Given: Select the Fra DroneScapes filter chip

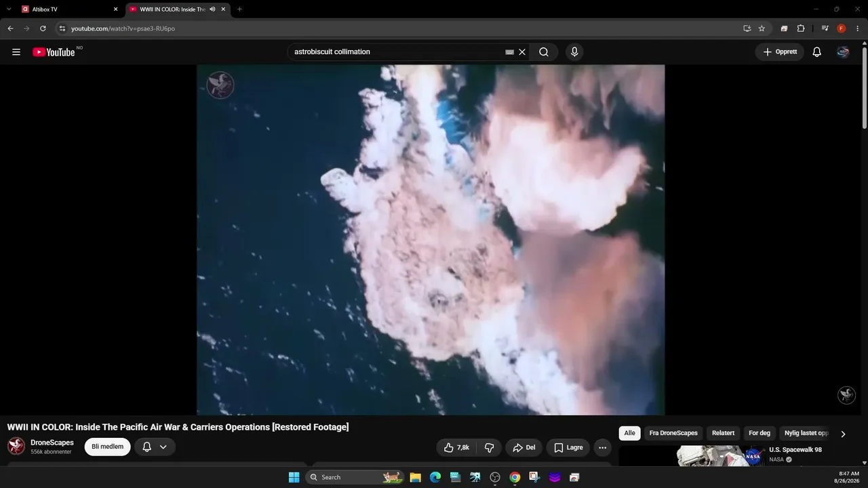Looking at the screenshot, I should (x=673, y=433).
